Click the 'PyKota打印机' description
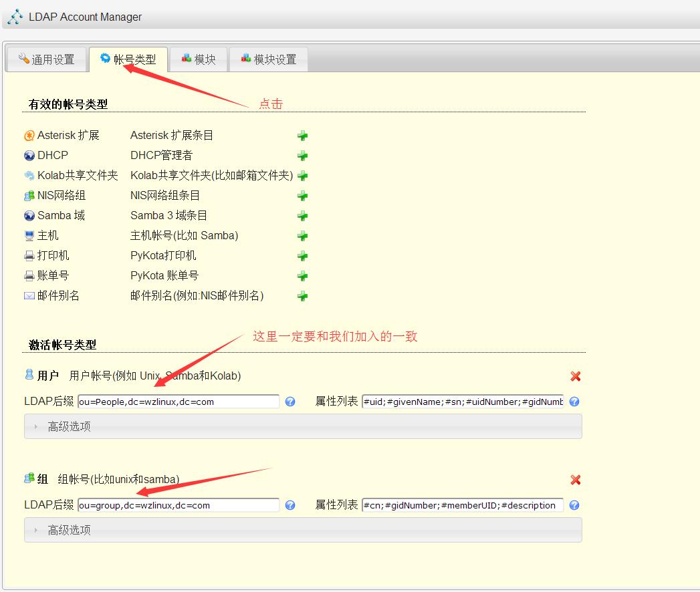 click(x=163, y=256)
